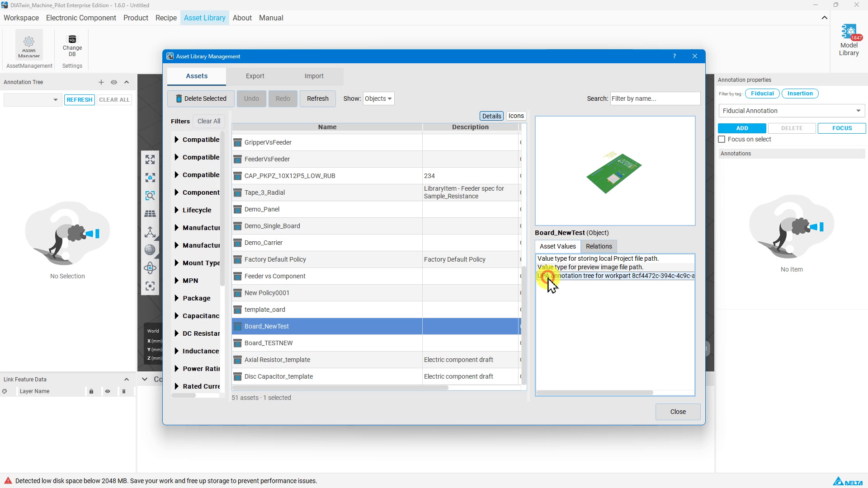
Task: Close the Asset Library Management dialog
Action: coord(678,412)
